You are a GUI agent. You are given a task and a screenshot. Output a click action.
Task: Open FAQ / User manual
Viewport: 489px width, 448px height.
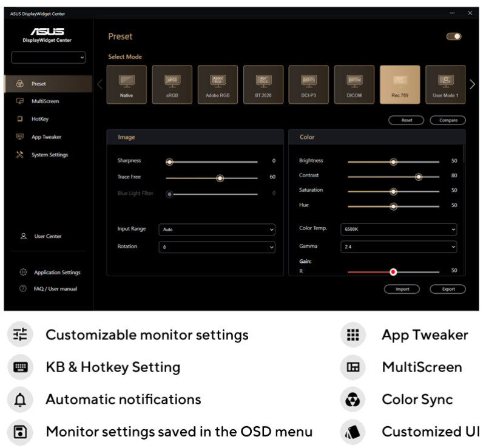pos(55,289)
